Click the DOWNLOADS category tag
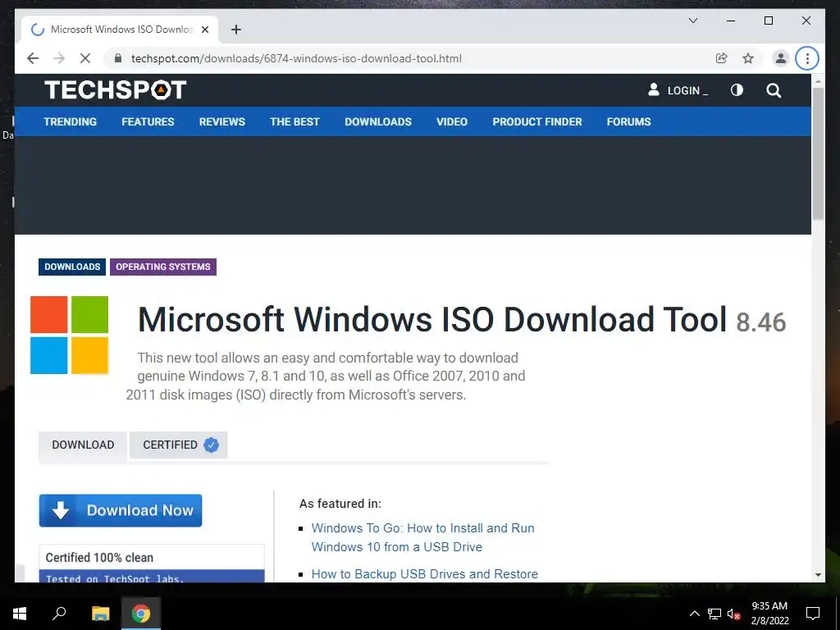 (72, 267)
